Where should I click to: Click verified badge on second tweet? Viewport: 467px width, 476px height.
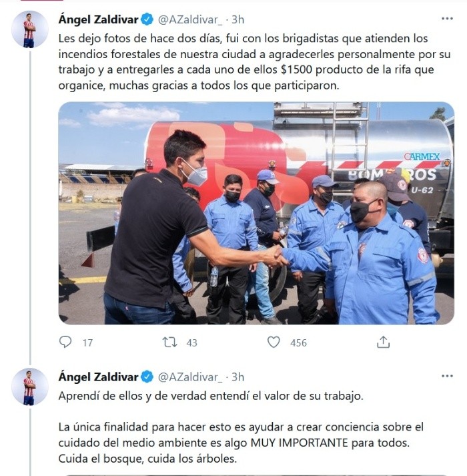147,377
